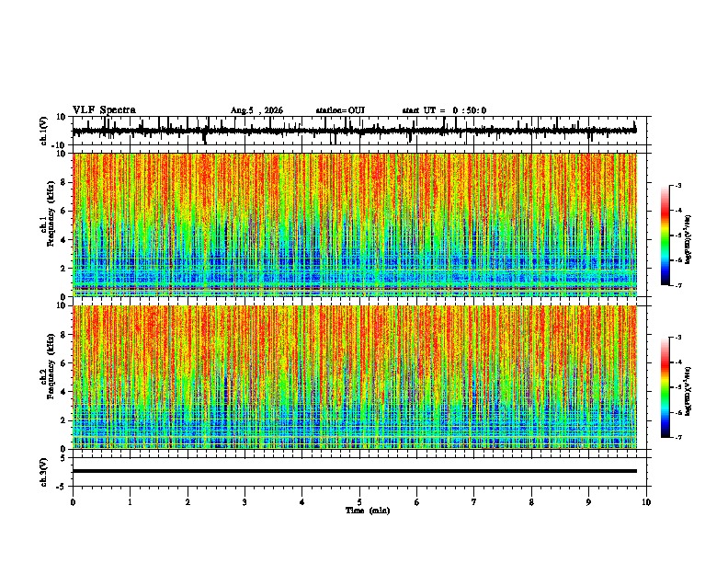The width and height of the screenshot is (728, 563).
Task: Click the '8' kHz tick on ch.2 spectrogram
Action: tap(64, 335)
